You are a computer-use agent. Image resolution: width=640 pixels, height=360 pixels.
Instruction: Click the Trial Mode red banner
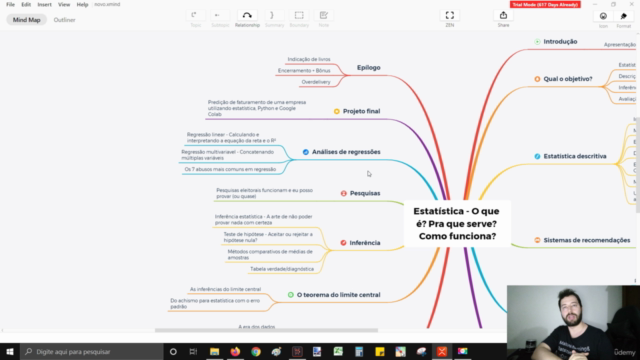pyautogui.click(x=545, y=4)
